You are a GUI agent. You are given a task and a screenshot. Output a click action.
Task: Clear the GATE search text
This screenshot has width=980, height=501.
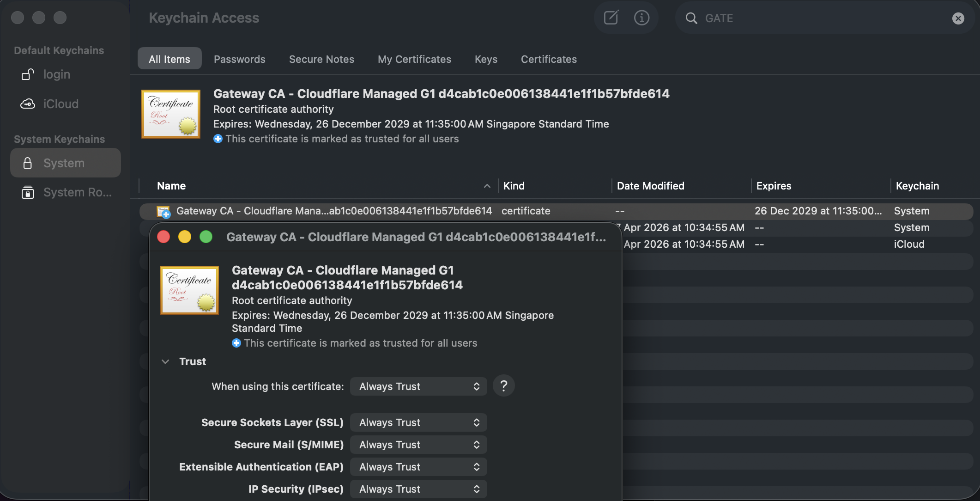coord(958,18)
